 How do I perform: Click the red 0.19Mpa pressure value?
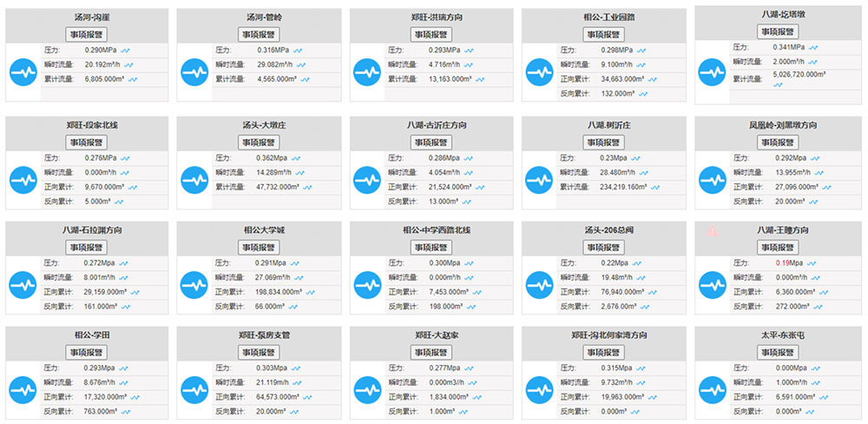pos(789,262)
